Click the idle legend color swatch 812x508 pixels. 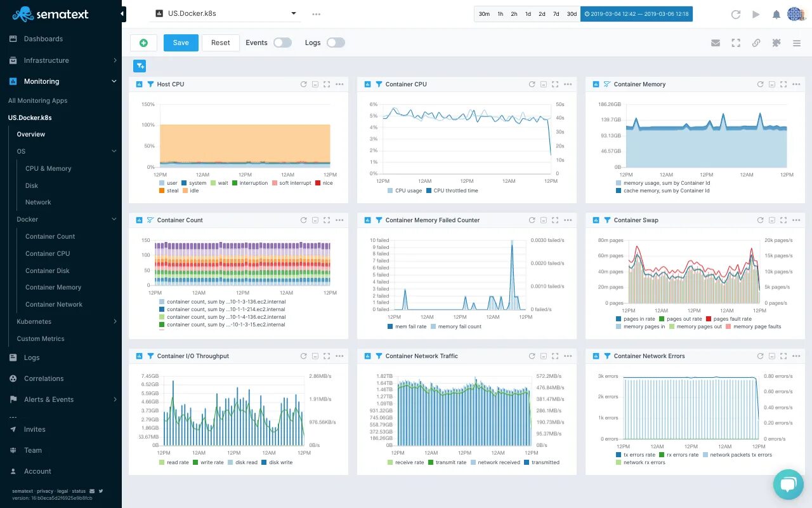point(185,190)
